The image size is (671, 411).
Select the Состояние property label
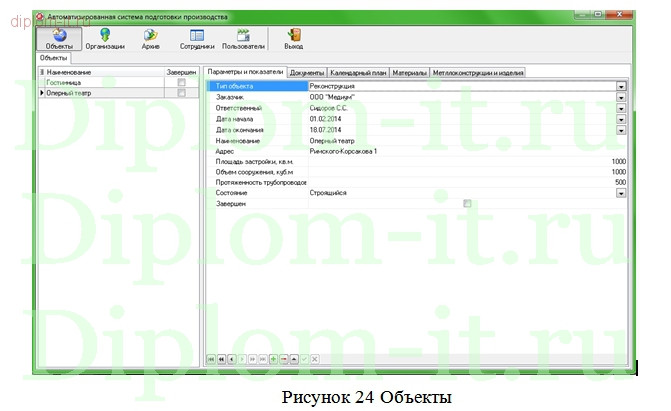tap(232, 193)
